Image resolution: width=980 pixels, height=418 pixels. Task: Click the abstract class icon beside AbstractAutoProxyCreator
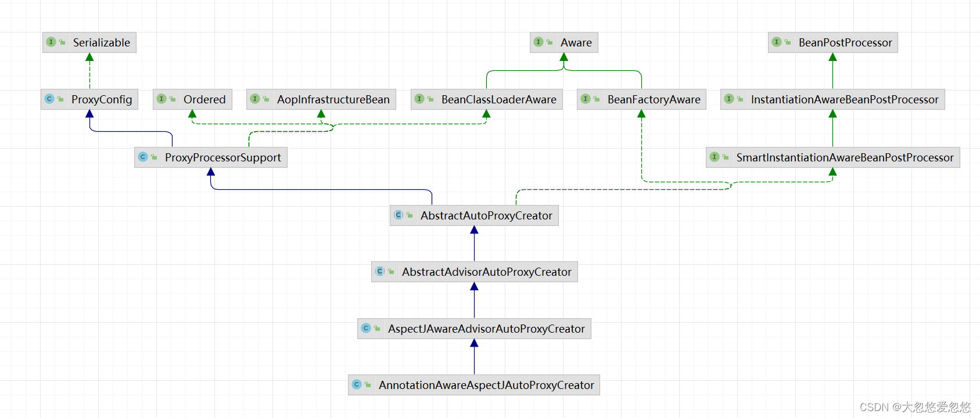[x=399, y=215]
